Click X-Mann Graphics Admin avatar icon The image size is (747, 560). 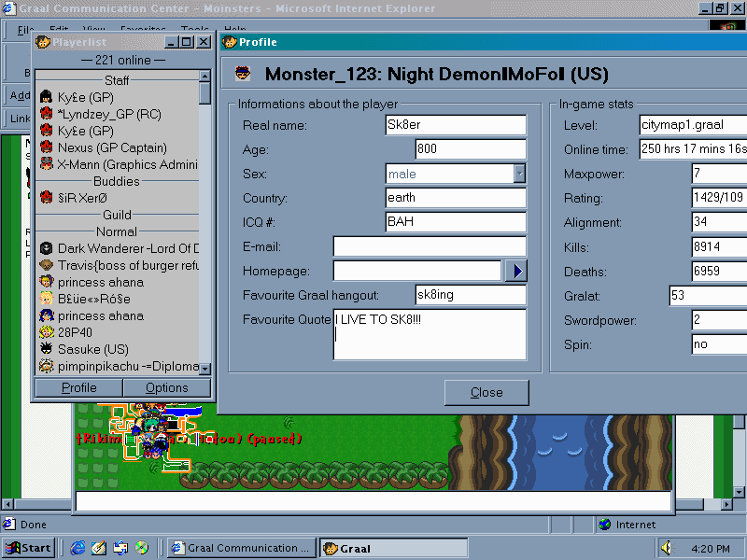click(46, 164)
